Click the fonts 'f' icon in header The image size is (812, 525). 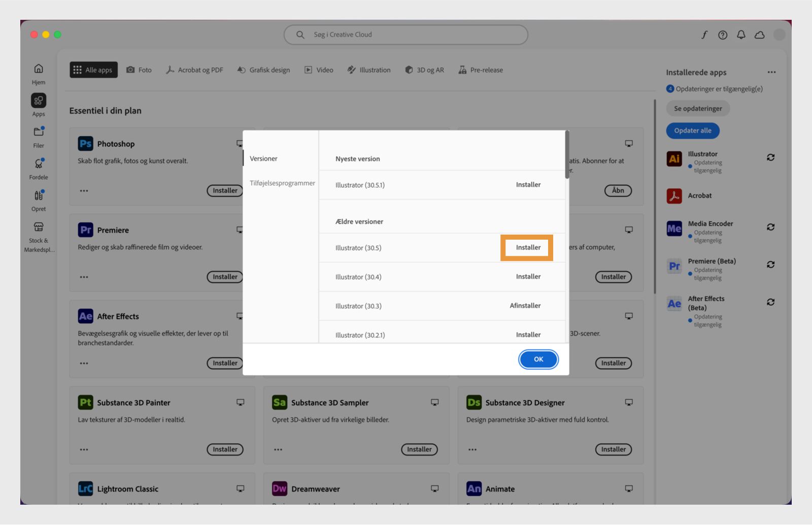tap(704, 35)
